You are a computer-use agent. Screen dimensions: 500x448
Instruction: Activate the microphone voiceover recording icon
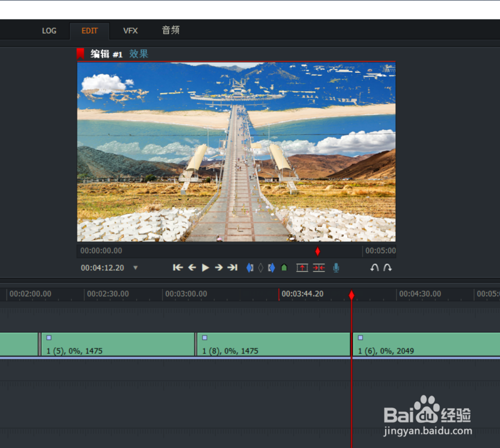pos(335,267)
